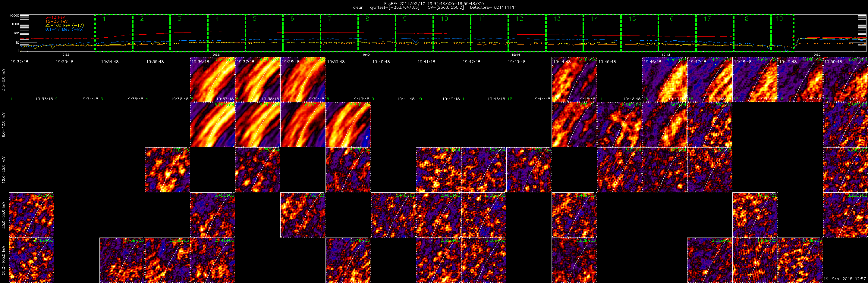Image resolution: width=868 pixels, height=283 pixels.
Task: Open the 50-100 keV image labeled 2.73E+03
Action: coord(122,260)
